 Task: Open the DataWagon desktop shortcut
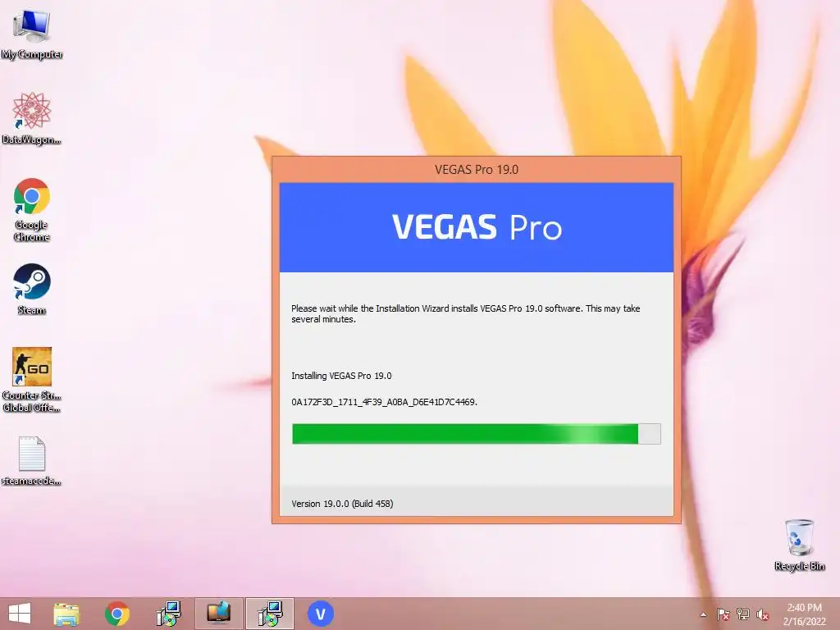(32, 118)
